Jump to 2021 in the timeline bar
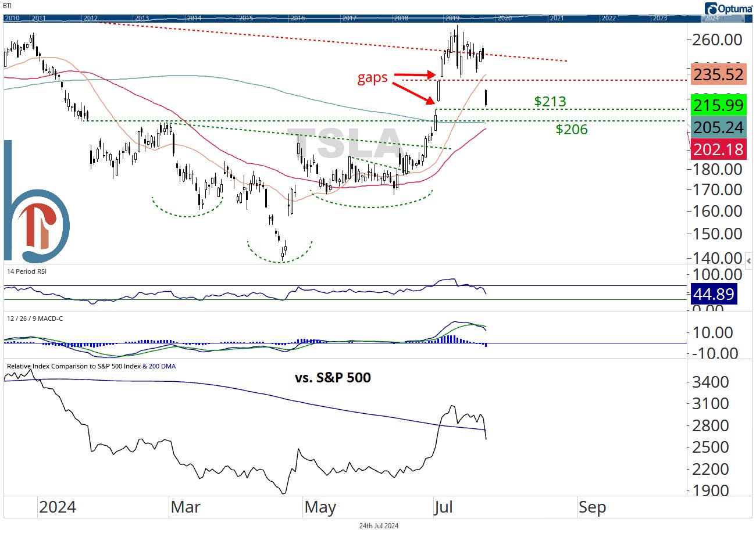The image size is (756, 537). click(557, 18)
